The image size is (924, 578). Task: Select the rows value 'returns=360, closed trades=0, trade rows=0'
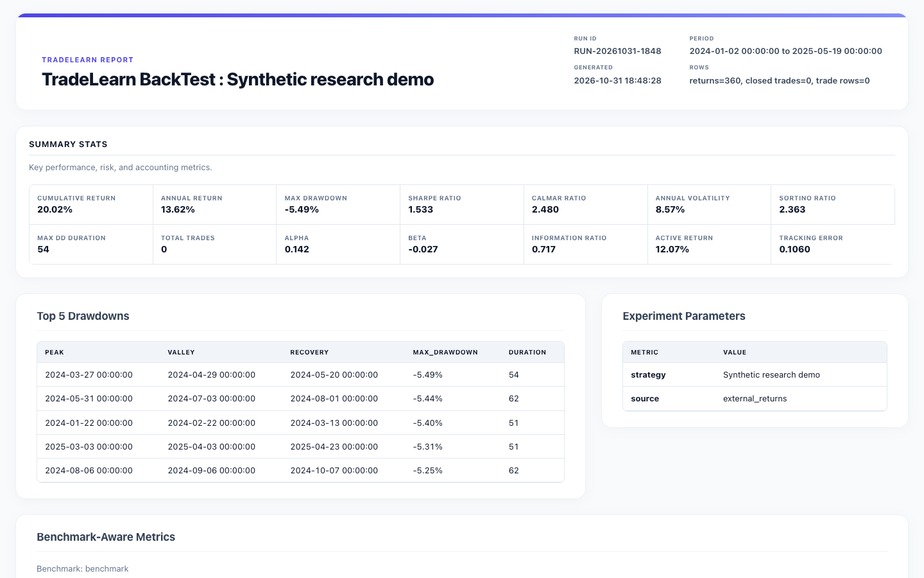780,81
